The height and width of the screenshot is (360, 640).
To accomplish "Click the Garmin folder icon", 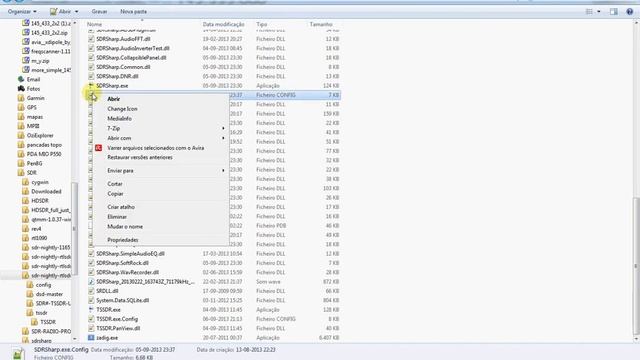I will (21, 98).
